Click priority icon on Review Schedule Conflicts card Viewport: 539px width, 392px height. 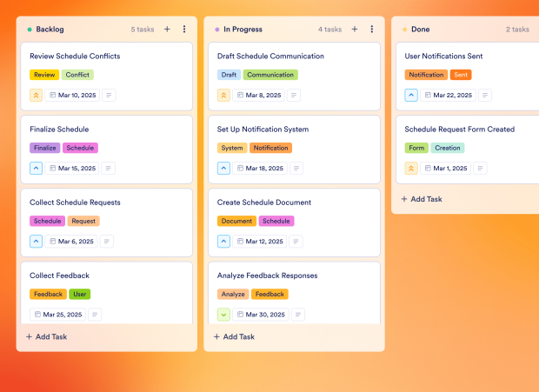37,95
